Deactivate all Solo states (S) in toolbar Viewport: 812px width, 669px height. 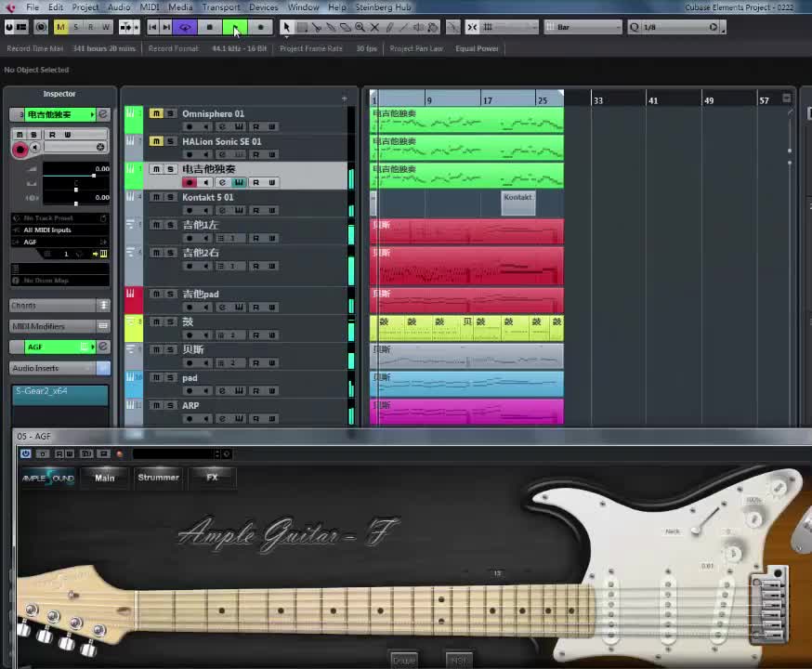click(x=75, y=27)
